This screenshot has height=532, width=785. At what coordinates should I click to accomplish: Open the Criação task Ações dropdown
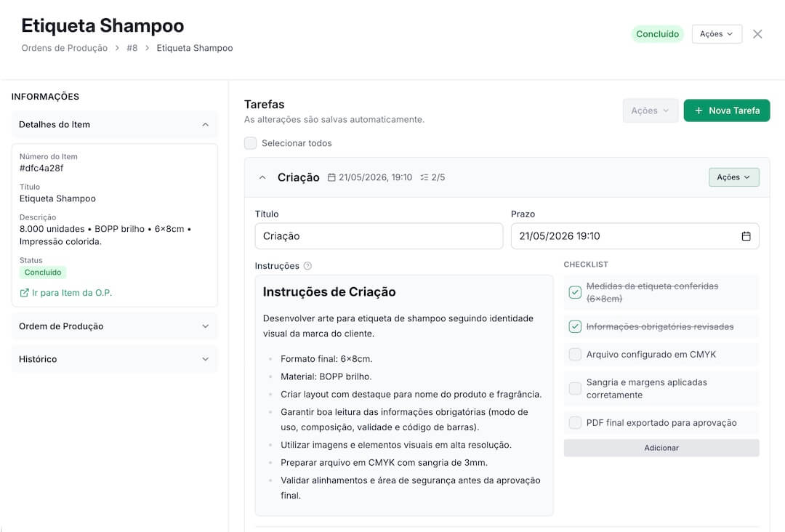pos(733,177)
